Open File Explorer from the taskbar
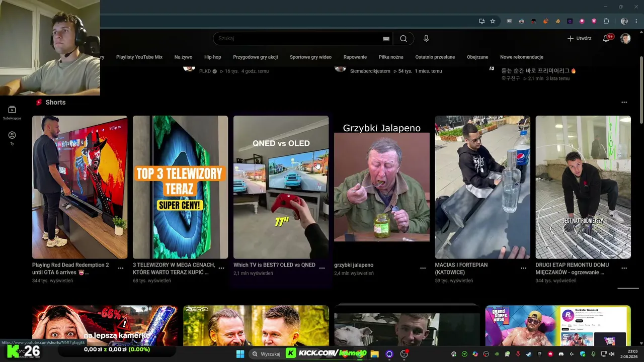 (374, 354)
